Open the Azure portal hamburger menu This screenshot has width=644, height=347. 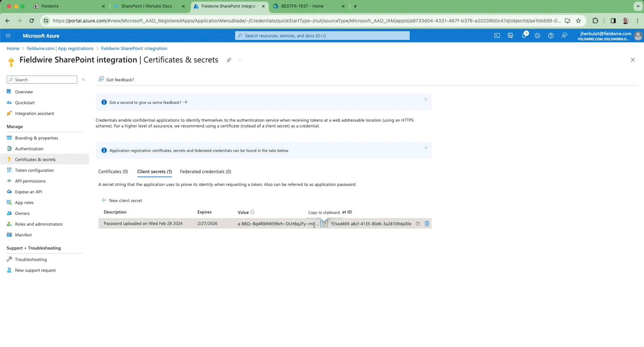click(8, 35)
